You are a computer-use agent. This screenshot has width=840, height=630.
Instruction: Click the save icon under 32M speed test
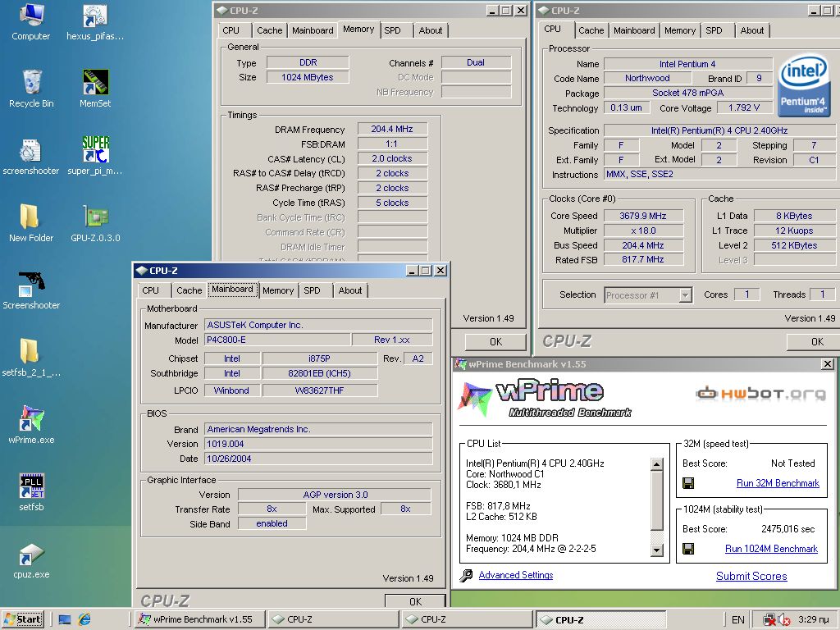(x=688, y=483)
